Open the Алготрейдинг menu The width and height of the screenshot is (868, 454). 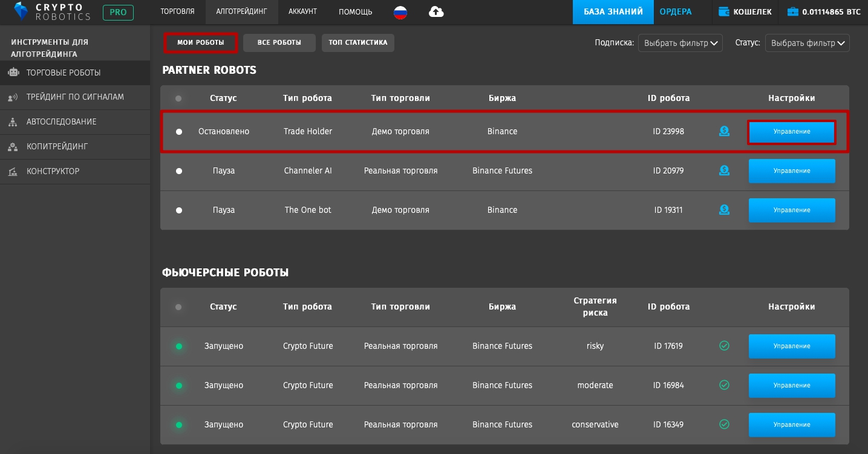tap(241, 11)
